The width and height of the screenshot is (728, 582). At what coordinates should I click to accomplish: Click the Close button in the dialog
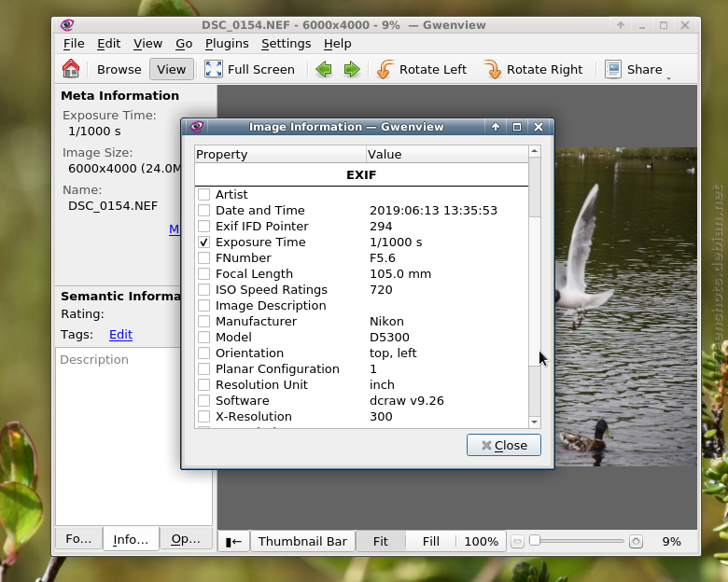[x=504, y=445]
